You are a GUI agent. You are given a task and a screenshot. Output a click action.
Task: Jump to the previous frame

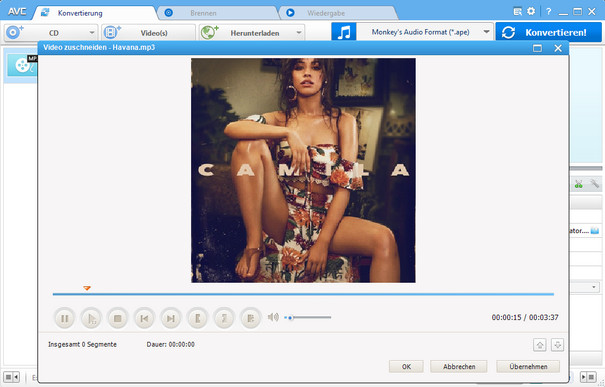[144, 318]
